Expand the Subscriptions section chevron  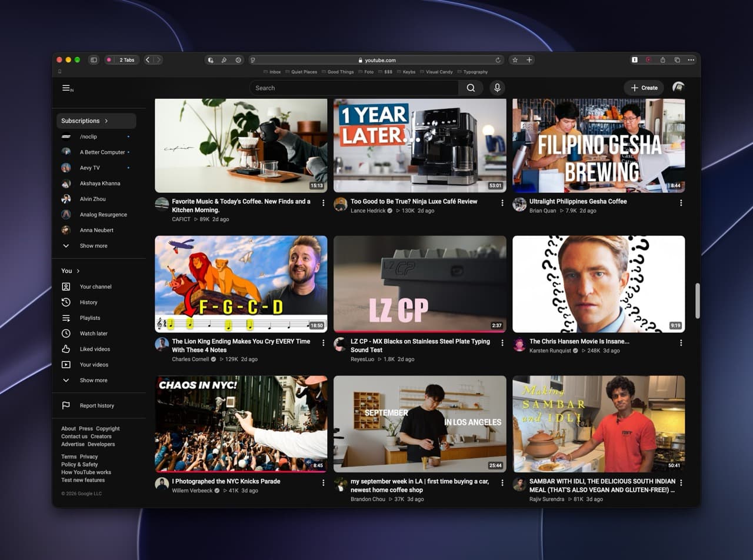106,121
